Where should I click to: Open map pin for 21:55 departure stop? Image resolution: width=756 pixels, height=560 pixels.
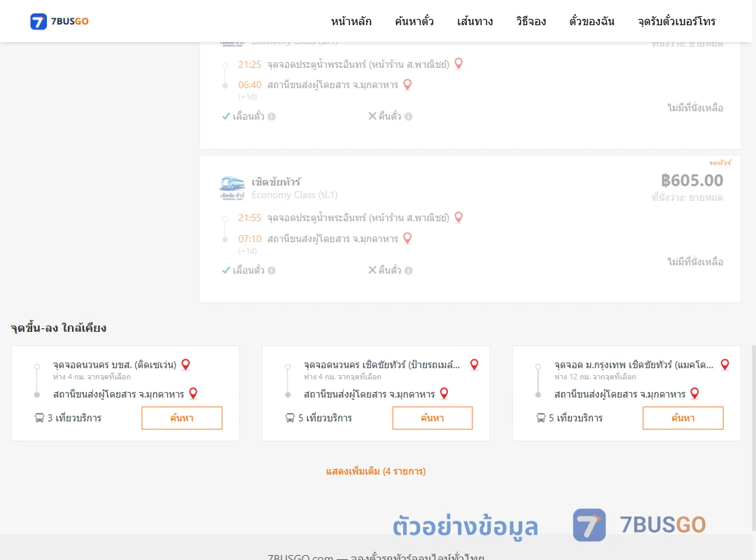(458, 218)
